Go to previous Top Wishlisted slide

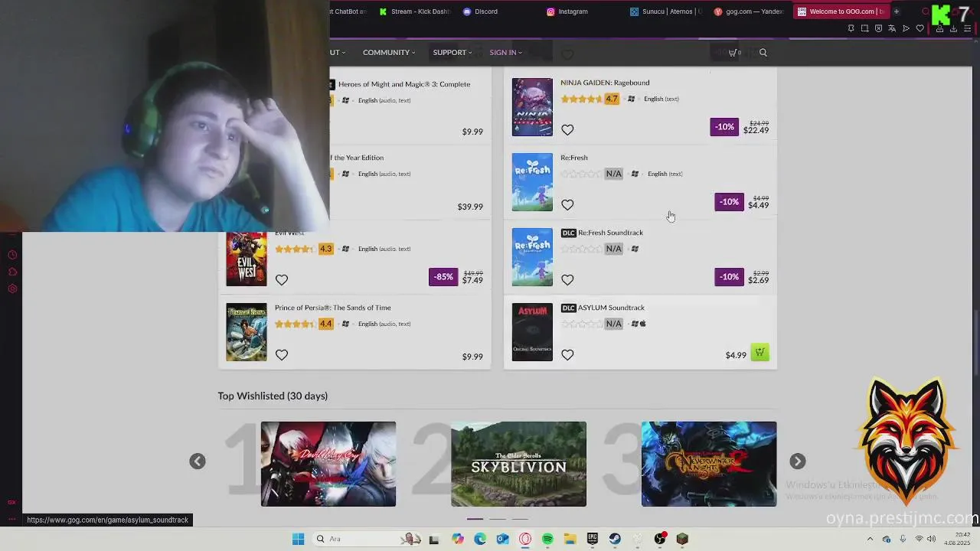198,461
